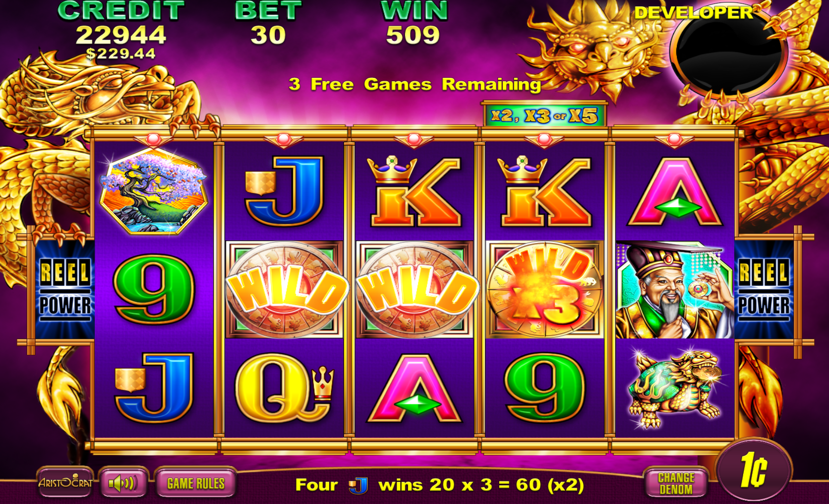Click the Credit amount 22944
The height and width of the screenshot is (504, 829).
[121, 35]
